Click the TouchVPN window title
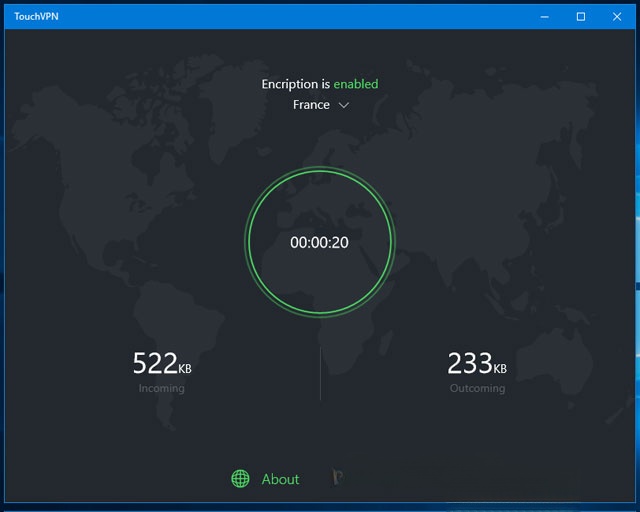 [x=36, y=16]
